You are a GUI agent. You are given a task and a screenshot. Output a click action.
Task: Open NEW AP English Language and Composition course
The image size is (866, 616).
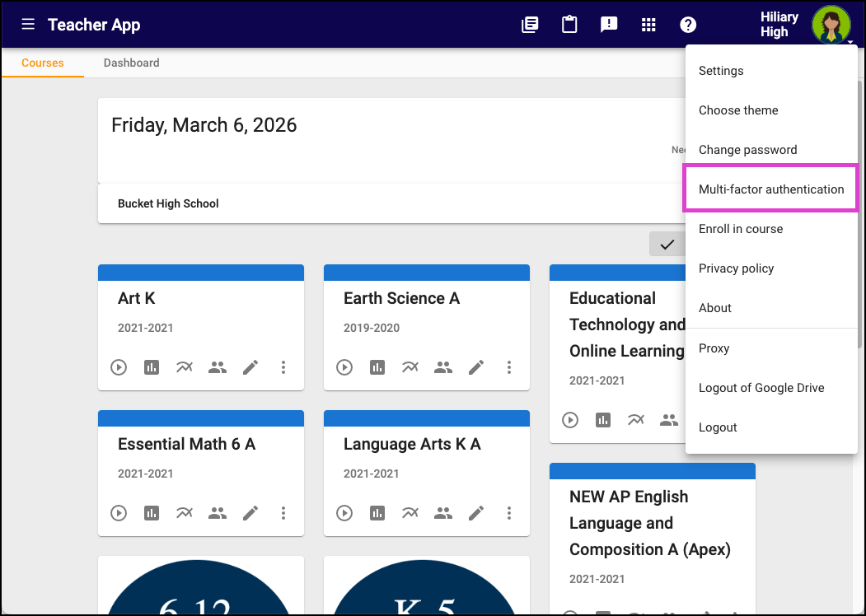650,523
